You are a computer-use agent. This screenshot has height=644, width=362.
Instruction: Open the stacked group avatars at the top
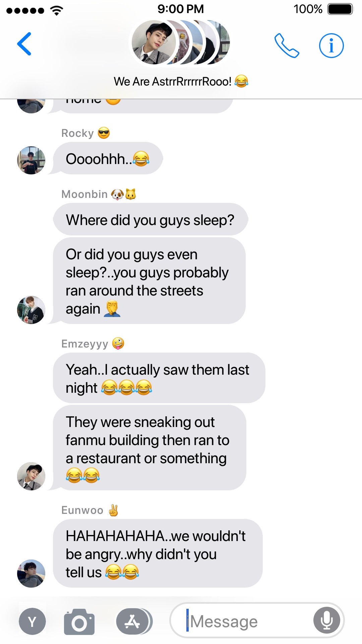click(x=180, y=42)
